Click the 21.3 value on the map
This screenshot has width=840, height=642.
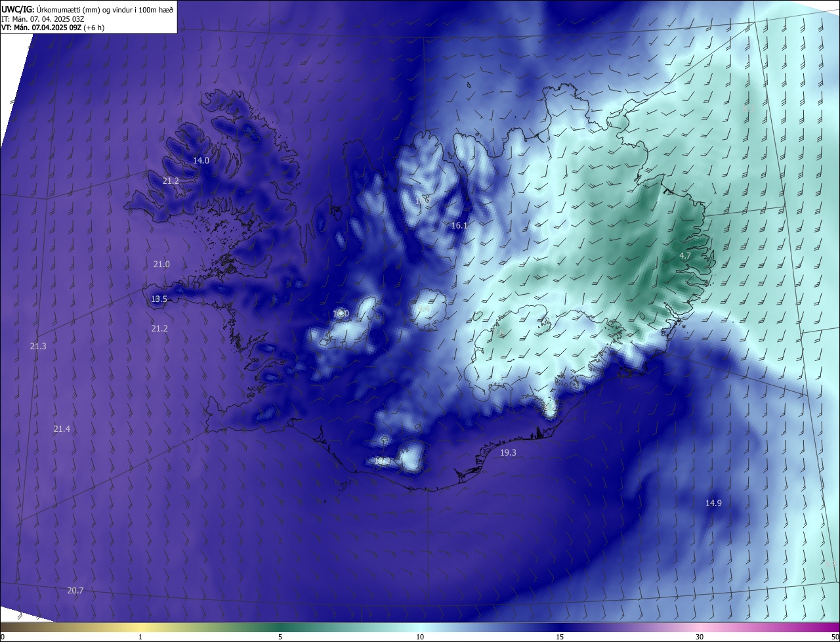(38, 347)
